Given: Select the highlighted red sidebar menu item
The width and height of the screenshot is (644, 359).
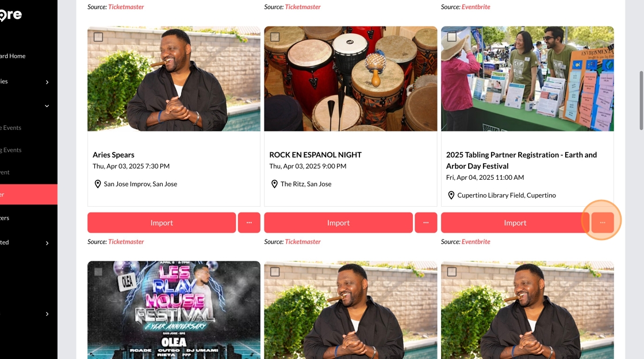Looking at the screenshot, I should click(x=29, y=195).
